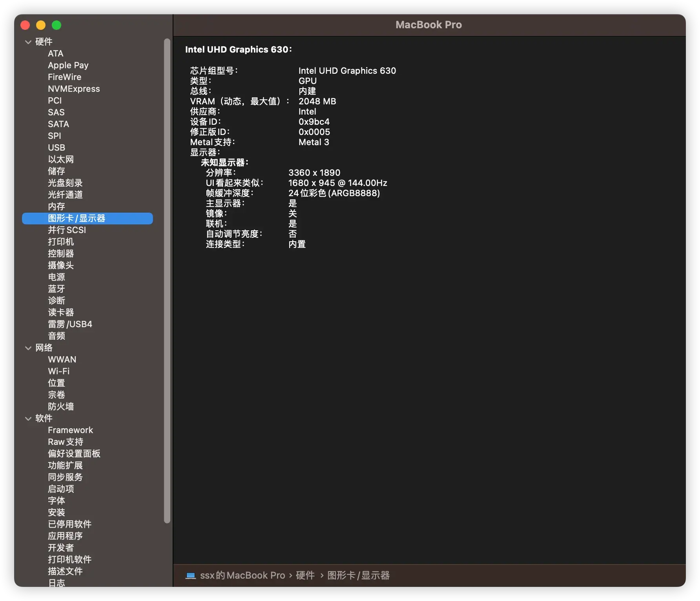Click ssx的MacBook Pro in the path bar
This screenshot has width=700, height=601.
point(242,576)
